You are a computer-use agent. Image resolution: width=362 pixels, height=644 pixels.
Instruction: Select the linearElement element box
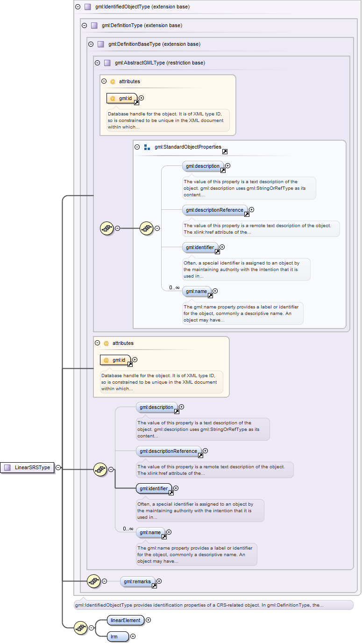(125, 620)
